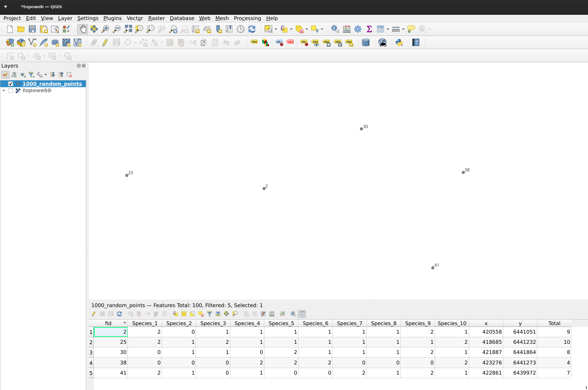Click map point labeled 41
Image resolution: width=588 pixels, height=390 pixels.
[433, 268]
